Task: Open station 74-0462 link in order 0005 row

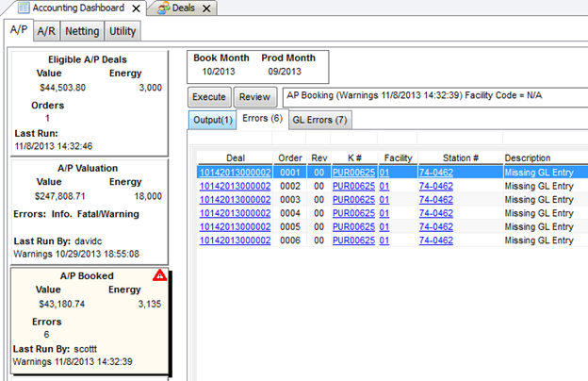Action: pos(435,227)
